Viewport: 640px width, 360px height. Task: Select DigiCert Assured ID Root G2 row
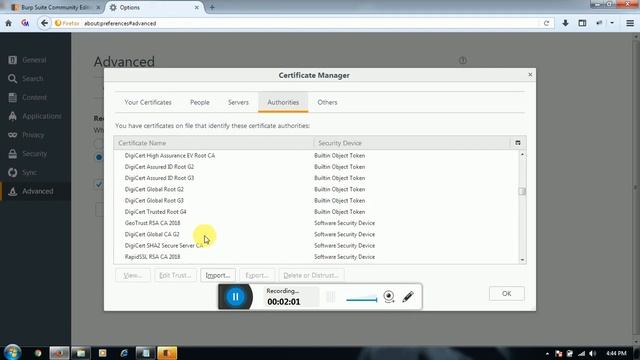coord(316,167)
